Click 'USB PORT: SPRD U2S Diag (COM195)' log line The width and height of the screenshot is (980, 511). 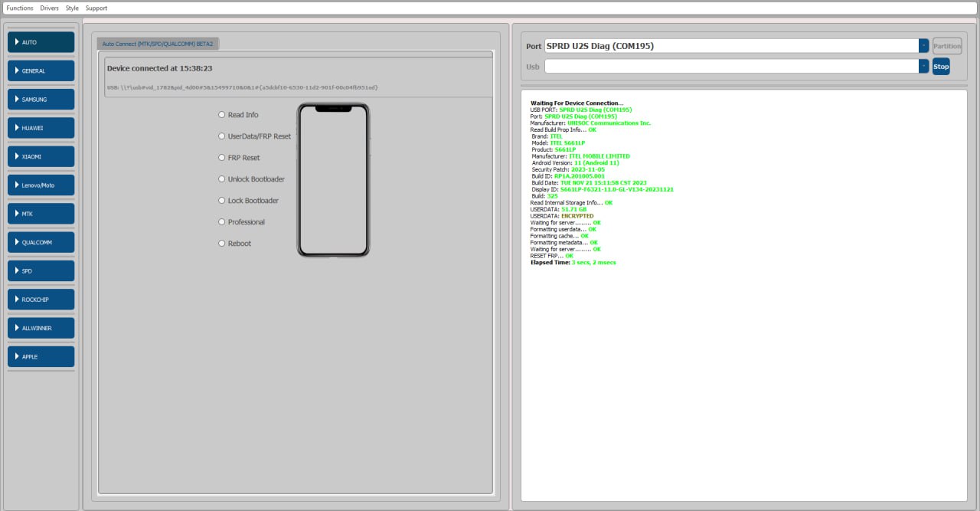click(x=581, y=110)
